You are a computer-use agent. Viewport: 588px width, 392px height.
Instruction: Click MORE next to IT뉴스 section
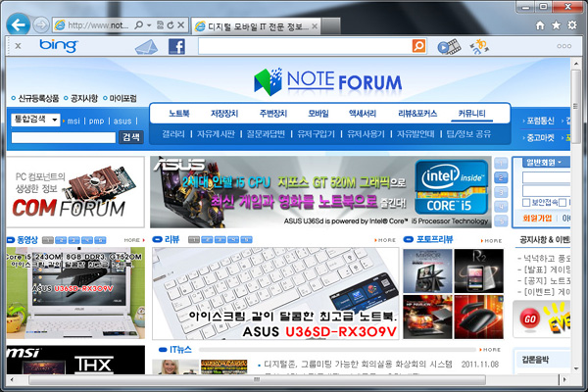(x=490, y=350)
